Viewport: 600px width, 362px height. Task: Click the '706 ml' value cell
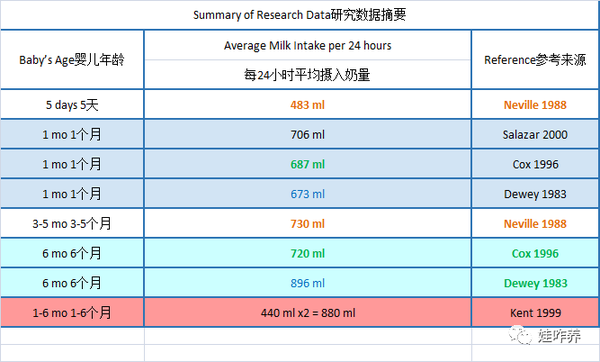308,134
